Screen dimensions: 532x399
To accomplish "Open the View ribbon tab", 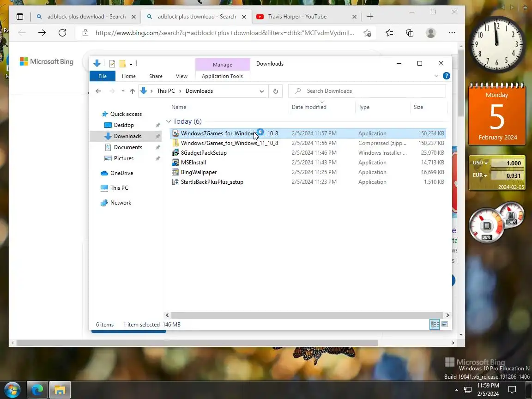I will (181, 76).
